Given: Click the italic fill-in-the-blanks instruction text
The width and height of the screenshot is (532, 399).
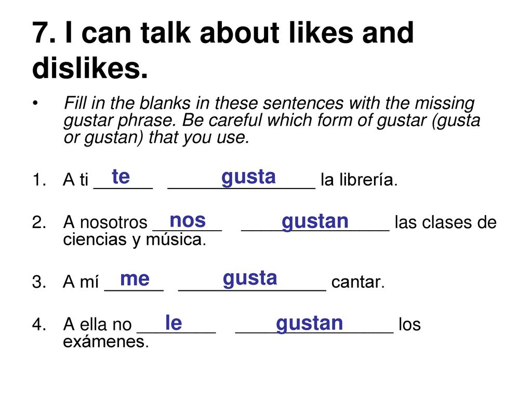Looking at the screenshot, I should tap(272, 121).
